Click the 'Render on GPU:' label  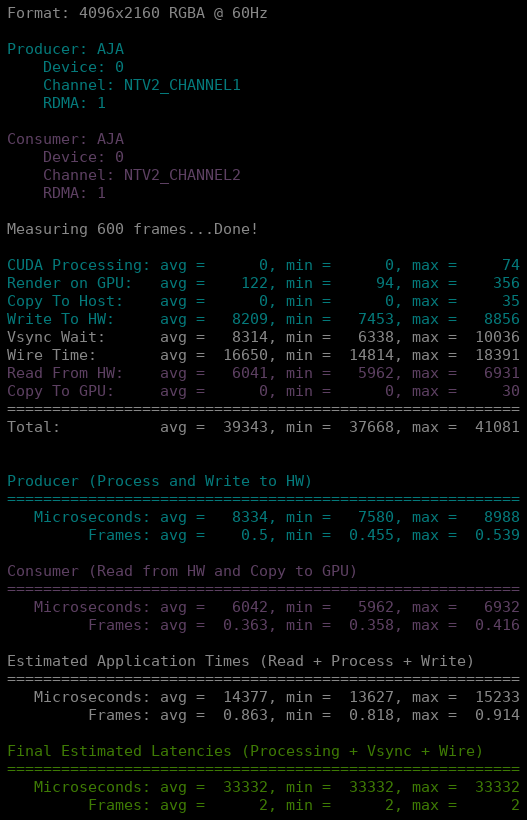pyautogui.click(x=70, y=283)
